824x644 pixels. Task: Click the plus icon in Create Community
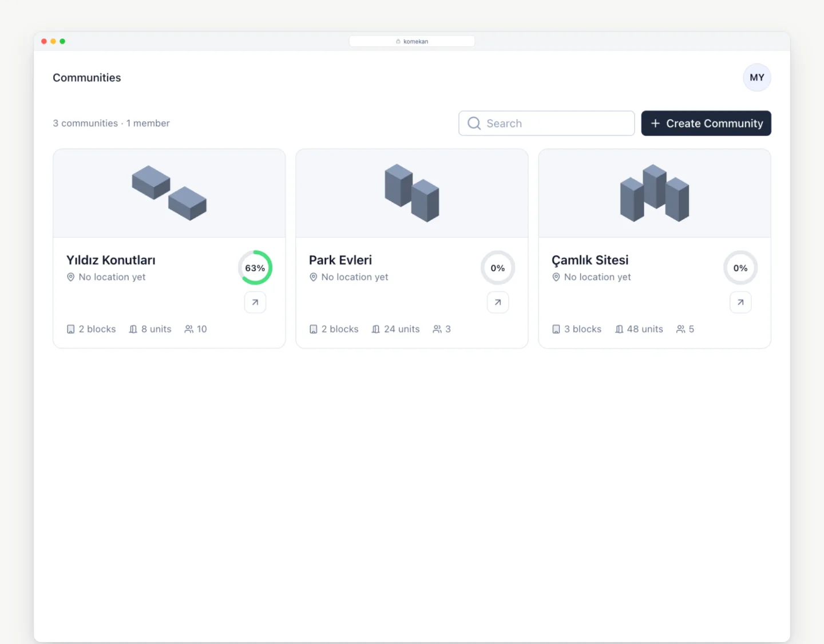tap(656, 123)
